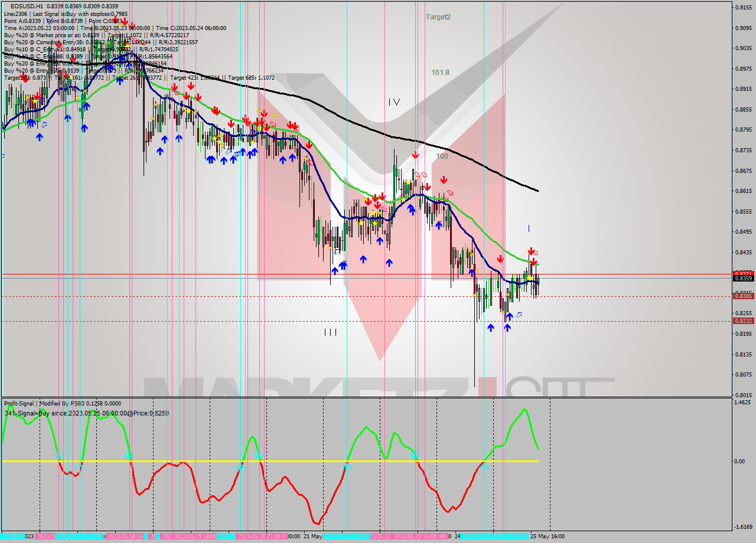Select the red sell arrow near the 0.8440 high
The width and height of the screenshot is (756, 543).
point(530,251)
